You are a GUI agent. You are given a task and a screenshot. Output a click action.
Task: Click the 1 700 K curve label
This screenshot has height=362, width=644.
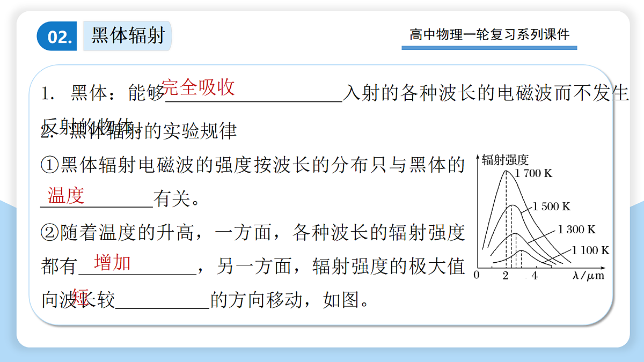pos(533,173)
